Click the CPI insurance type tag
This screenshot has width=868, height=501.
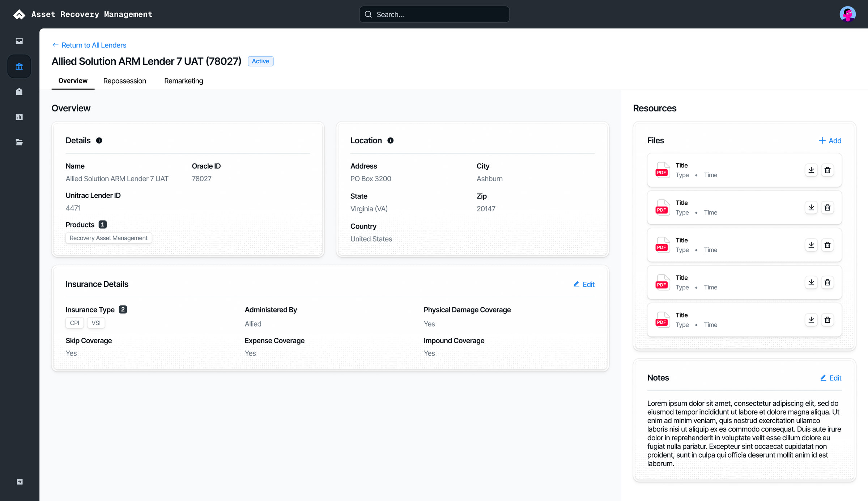click(75, 323)
